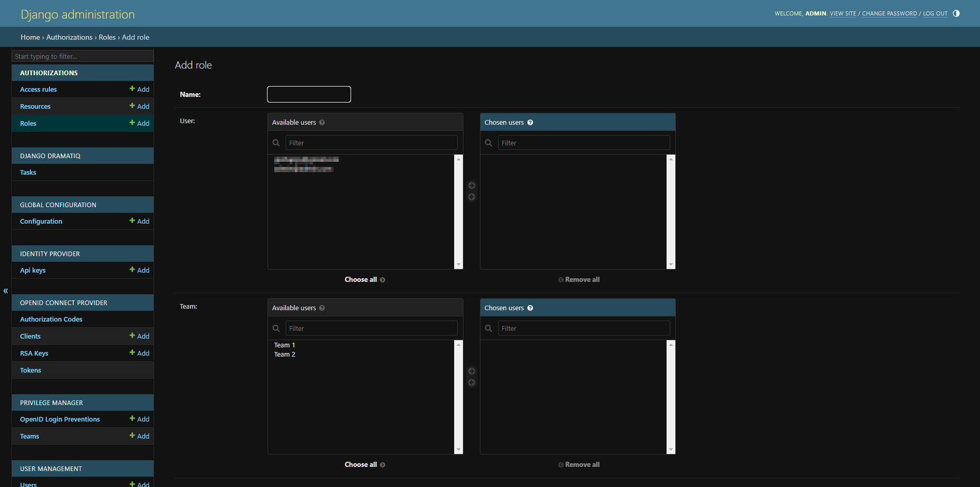
Task: Click Choose all under User available list
Action: tap(365, 279)
